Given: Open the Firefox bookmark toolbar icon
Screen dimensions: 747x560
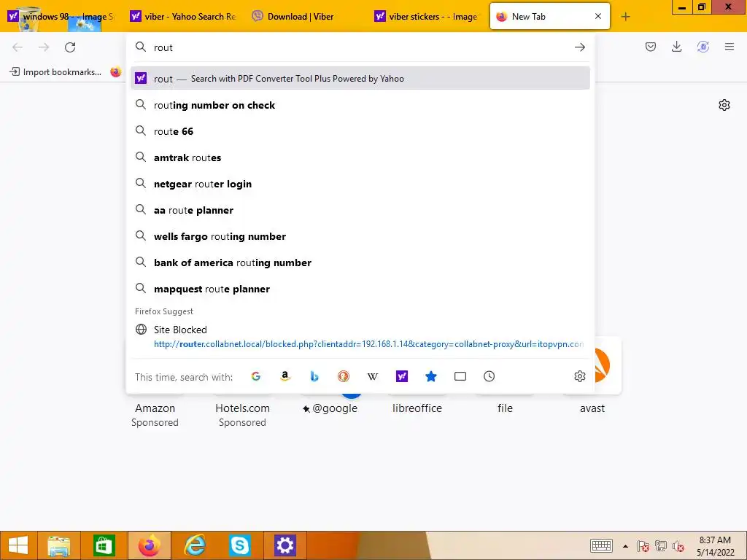Looking at the screenshot, I should tap(115, 72).
